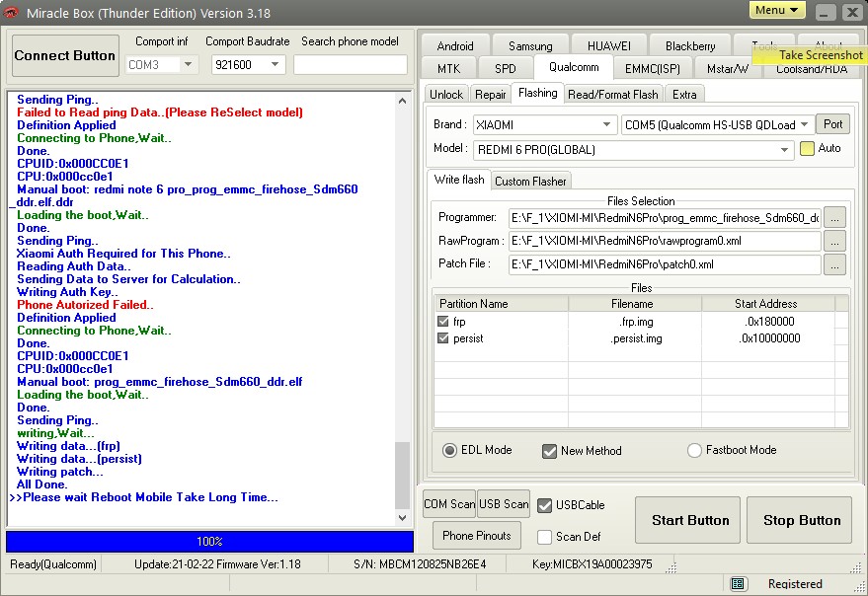Click the .persist.img filename cell

click(637, 338)
